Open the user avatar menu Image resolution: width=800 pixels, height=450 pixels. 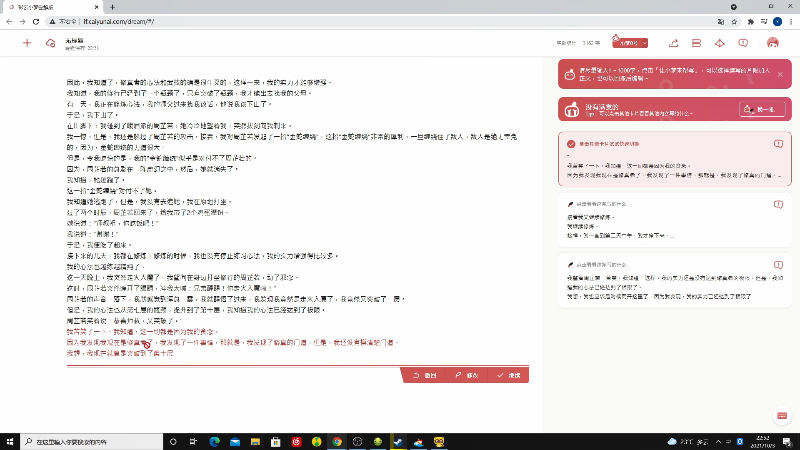[x=773, y=43]
